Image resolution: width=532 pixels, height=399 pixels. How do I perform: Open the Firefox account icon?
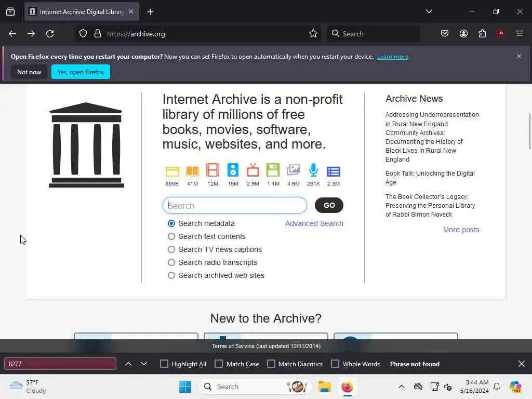[x=463, y=34]
